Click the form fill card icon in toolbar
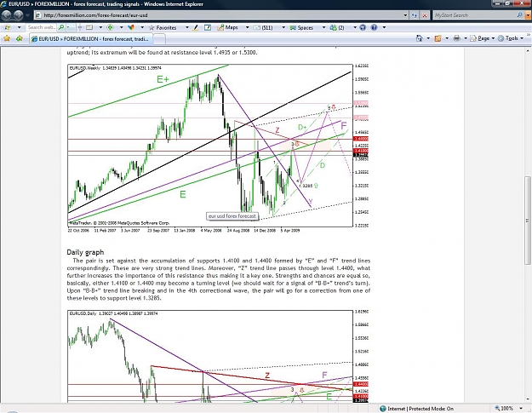 [x=89, y=27]
